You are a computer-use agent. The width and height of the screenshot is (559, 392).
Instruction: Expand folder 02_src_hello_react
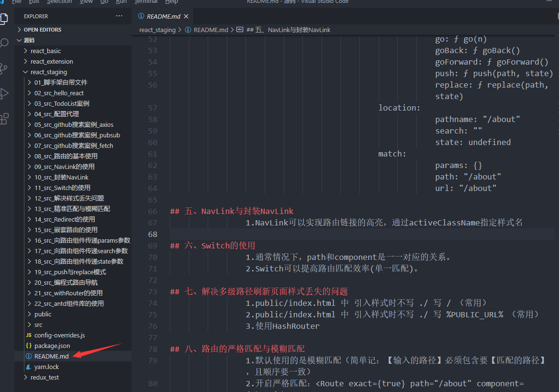click(29, 93)
